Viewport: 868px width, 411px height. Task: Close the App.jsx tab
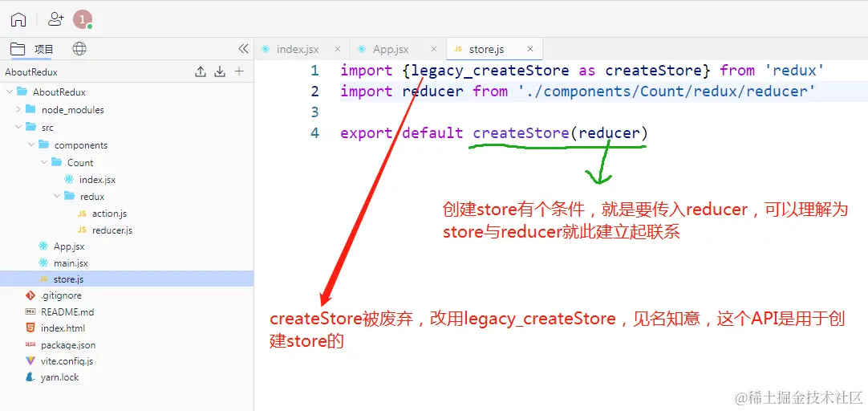tap(433, 49)
